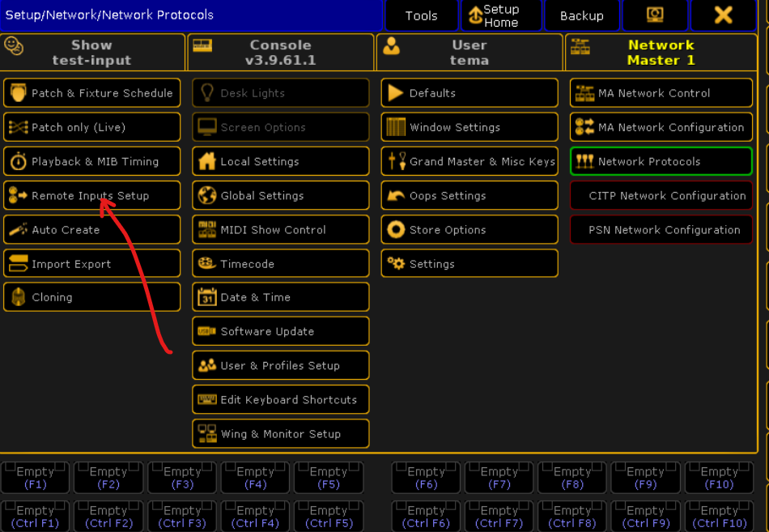Click the Empty (Ctrl F1) view button
The image size is (769, 532).
(36, 517)
